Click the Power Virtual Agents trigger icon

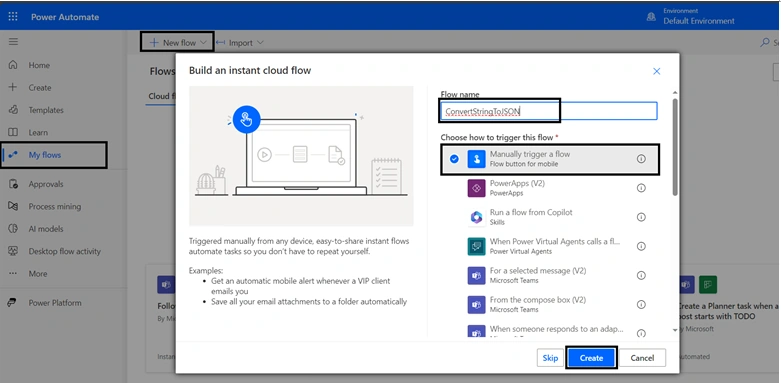click(476, 246)
